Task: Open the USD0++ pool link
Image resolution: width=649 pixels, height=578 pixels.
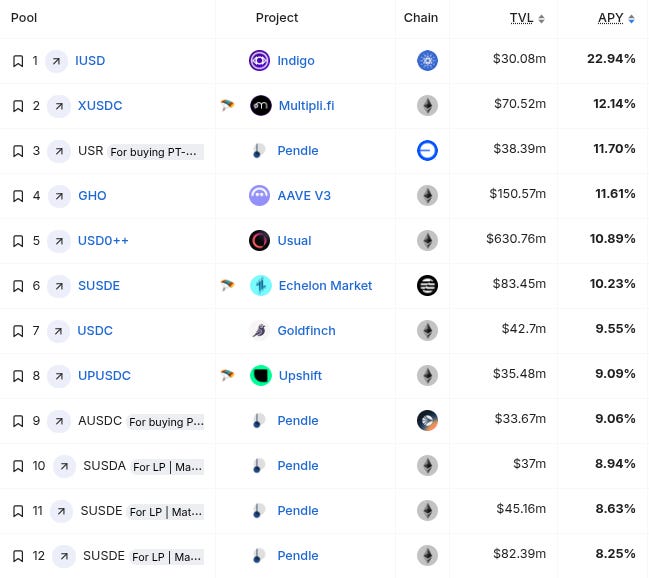Action: (x=103, y=241)
